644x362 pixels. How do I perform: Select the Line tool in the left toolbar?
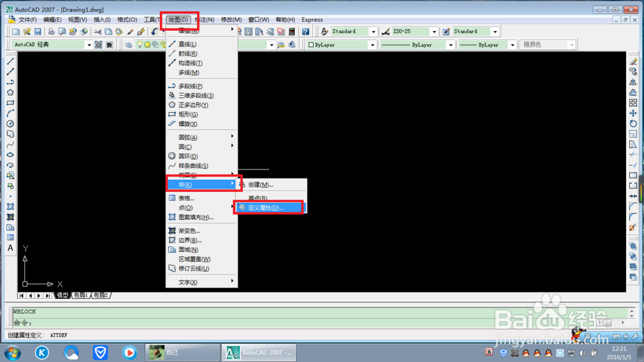10,61
